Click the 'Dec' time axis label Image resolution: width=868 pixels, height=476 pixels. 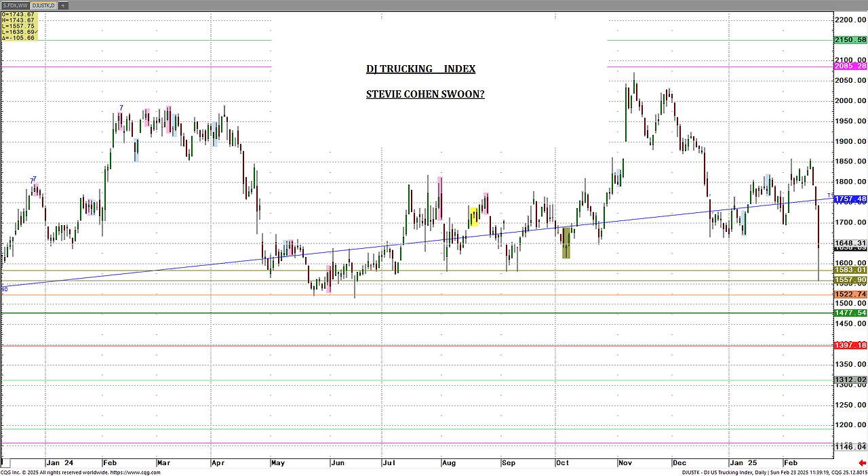[x=678, y=464]
